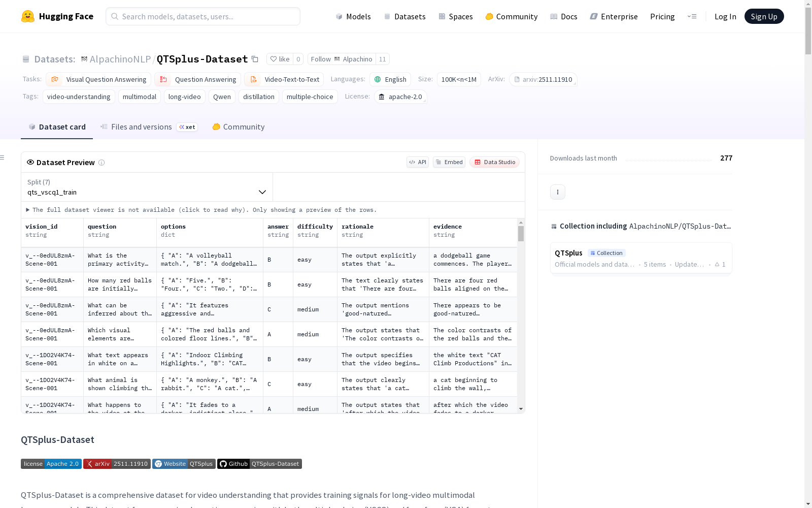This screenshot has height=508, width=812.
Task: Click the Question Answering task tag
Action: [x=198, y=79]
